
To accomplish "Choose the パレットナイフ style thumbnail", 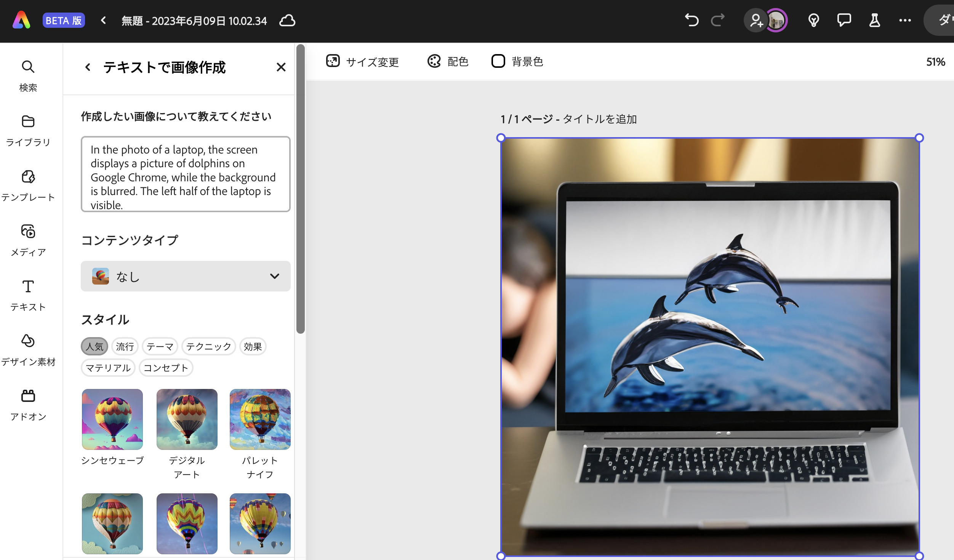I will click(x=260, y=419).
